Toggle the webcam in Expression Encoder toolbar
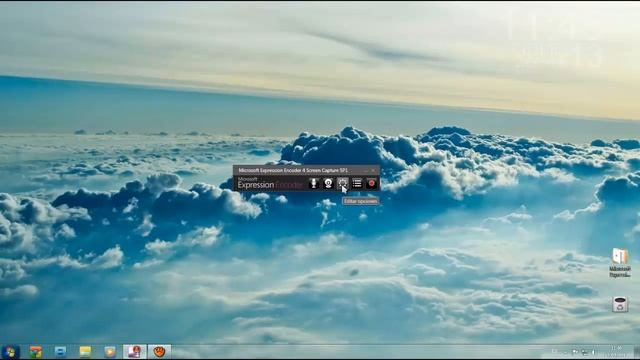Viewport: 640px width, 360px height. 328,183
